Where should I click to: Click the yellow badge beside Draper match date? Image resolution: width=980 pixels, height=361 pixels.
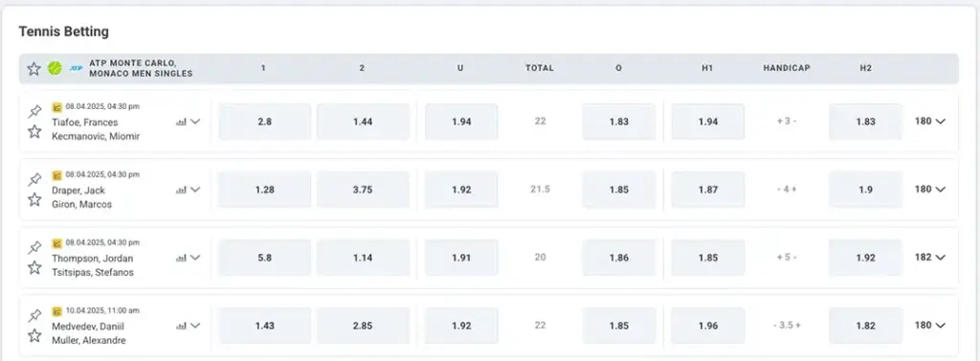(x=56, y=174)
